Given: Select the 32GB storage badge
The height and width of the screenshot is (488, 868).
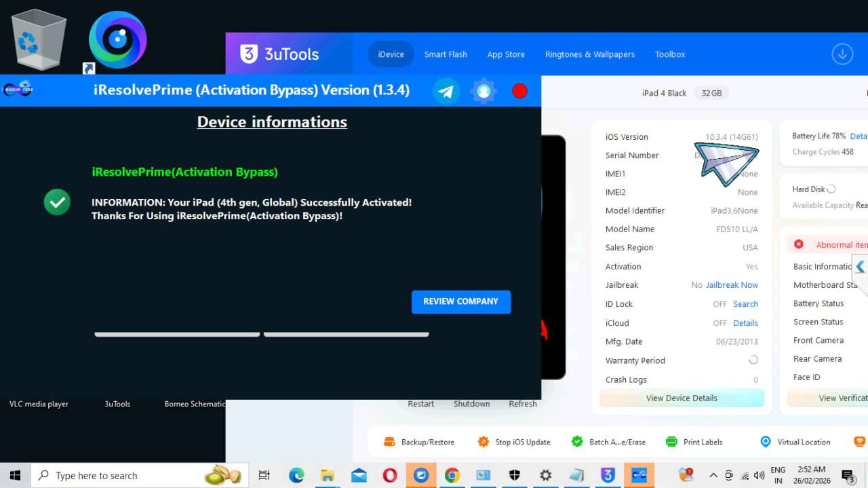Looking at the screenshot, I should pos(711,93).
